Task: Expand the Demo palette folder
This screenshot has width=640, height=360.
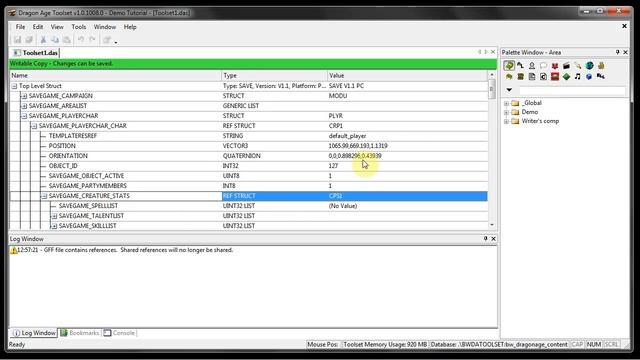Action: click(x=507, y=112)
